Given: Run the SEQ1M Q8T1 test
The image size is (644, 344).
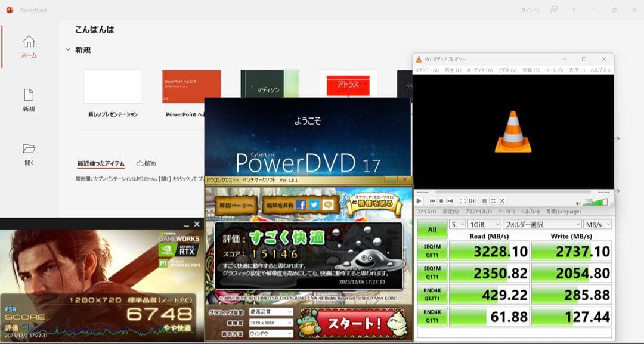Looking at the screenshot, I should (432, 251).
